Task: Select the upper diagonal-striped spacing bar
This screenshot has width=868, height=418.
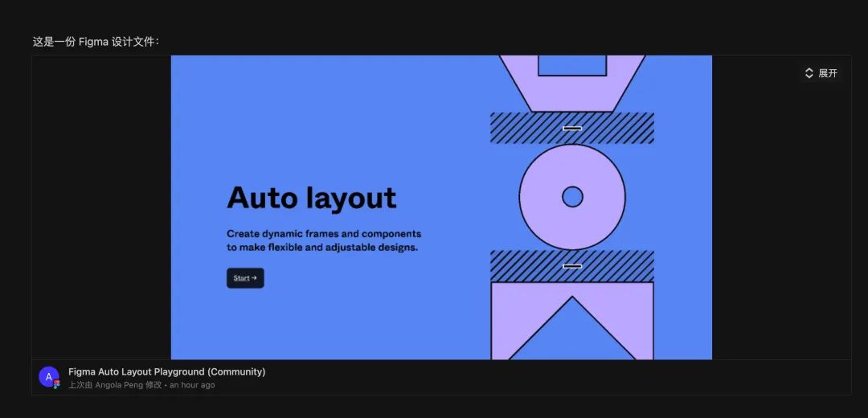Action: [x=522, y=128]
